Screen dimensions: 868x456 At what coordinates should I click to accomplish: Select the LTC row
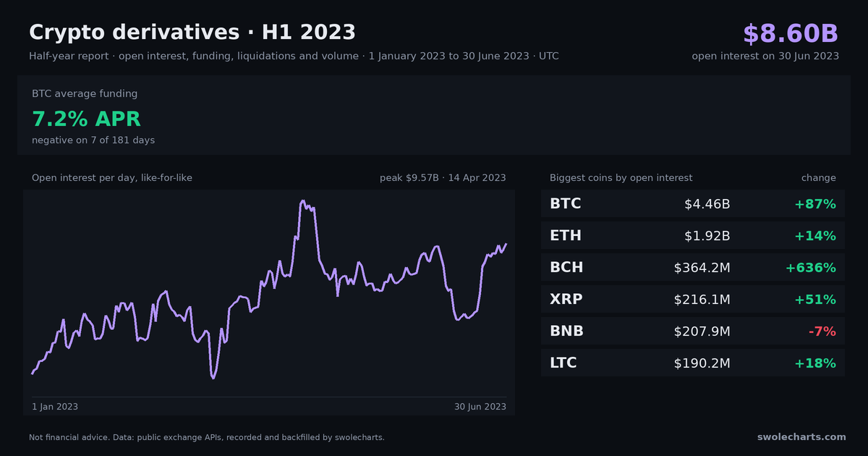point(693,363)
